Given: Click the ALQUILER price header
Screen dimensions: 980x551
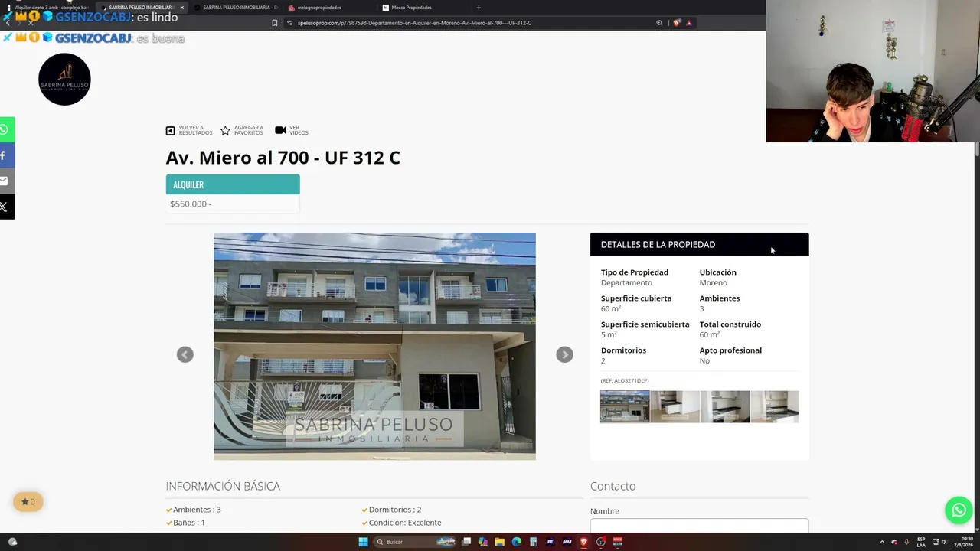Looking at the screenshot, I should click(x=233, y=184).
